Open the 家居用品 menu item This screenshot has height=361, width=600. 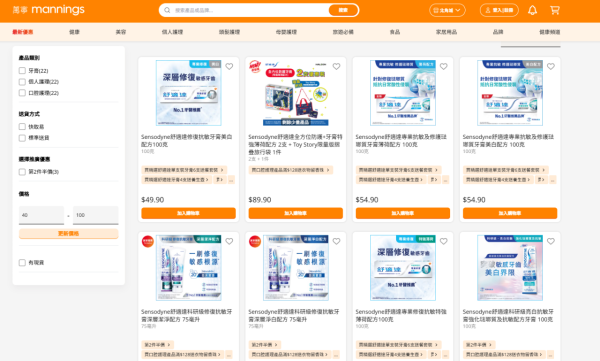click(x=447, y=32)
